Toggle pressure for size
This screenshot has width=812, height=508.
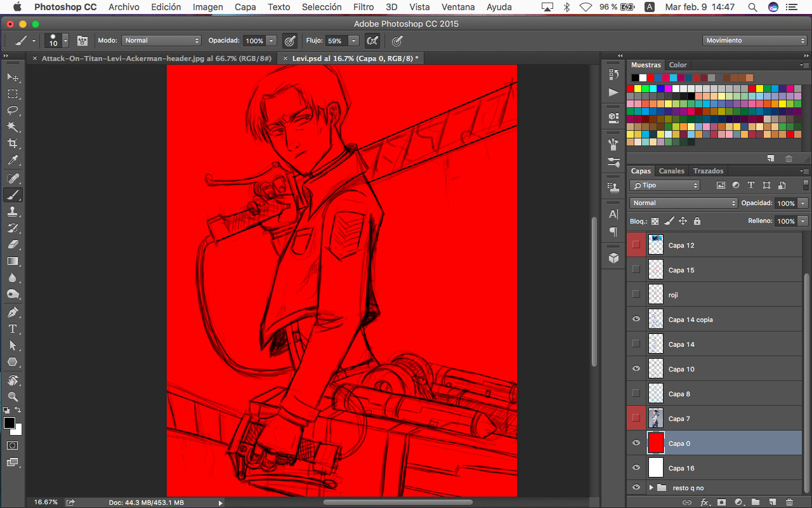[397, 41]
